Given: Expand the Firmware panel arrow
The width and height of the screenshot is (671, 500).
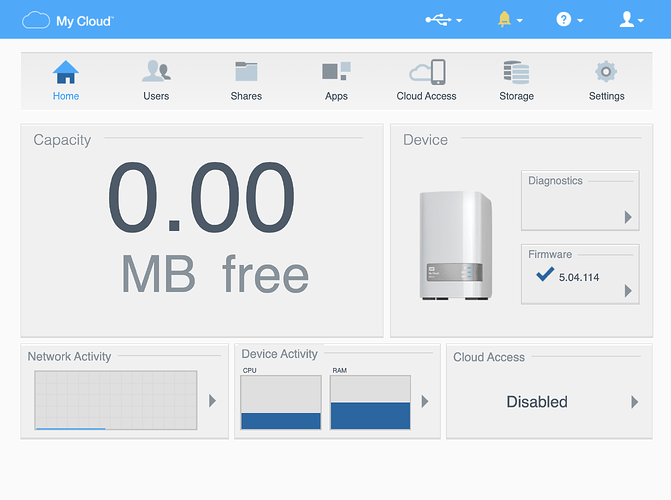Looking at the screenshot, I should coord(628,291).
